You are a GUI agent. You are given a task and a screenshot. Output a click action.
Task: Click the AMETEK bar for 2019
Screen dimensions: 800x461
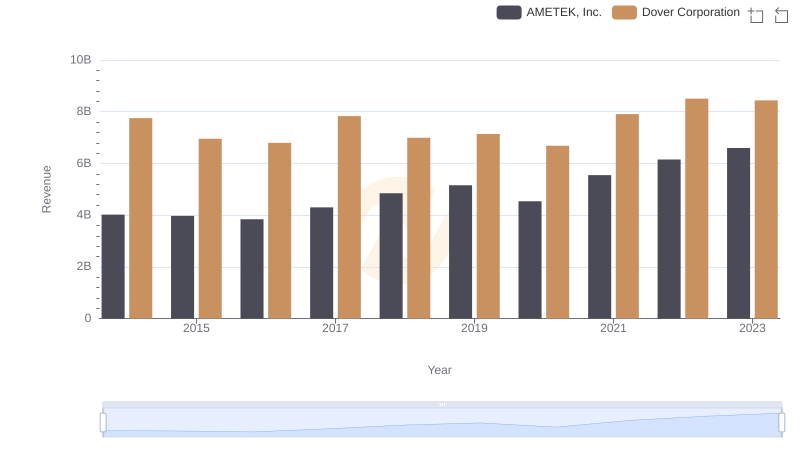tap(460, 251)
